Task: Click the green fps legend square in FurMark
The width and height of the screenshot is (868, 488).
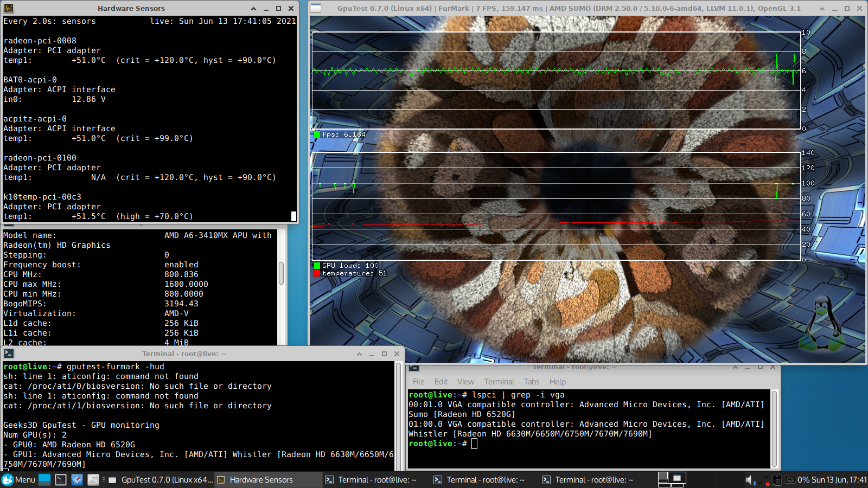Action: pyautogui.click(x=317, y=134)
